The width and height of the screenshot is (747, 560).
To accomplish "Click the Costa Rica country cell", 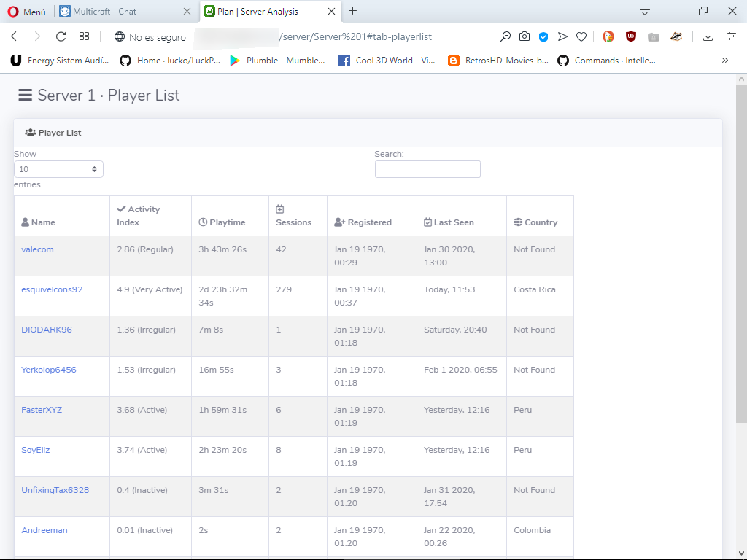I will tap(540, 296).
